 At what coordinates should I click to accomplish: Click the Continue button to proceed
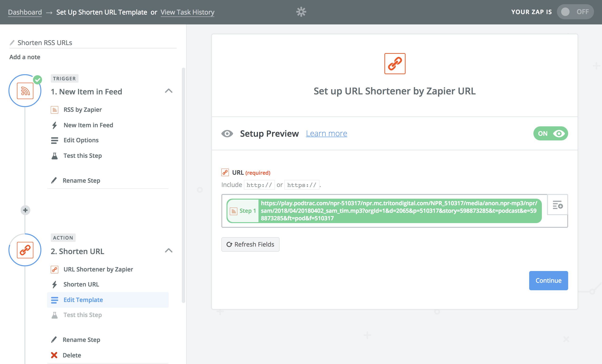tap(548, 280)
